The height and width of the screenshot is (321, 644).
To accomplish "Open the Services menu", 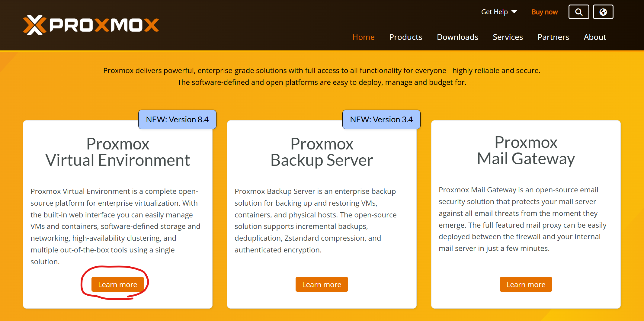I will (x=508, y=37).
